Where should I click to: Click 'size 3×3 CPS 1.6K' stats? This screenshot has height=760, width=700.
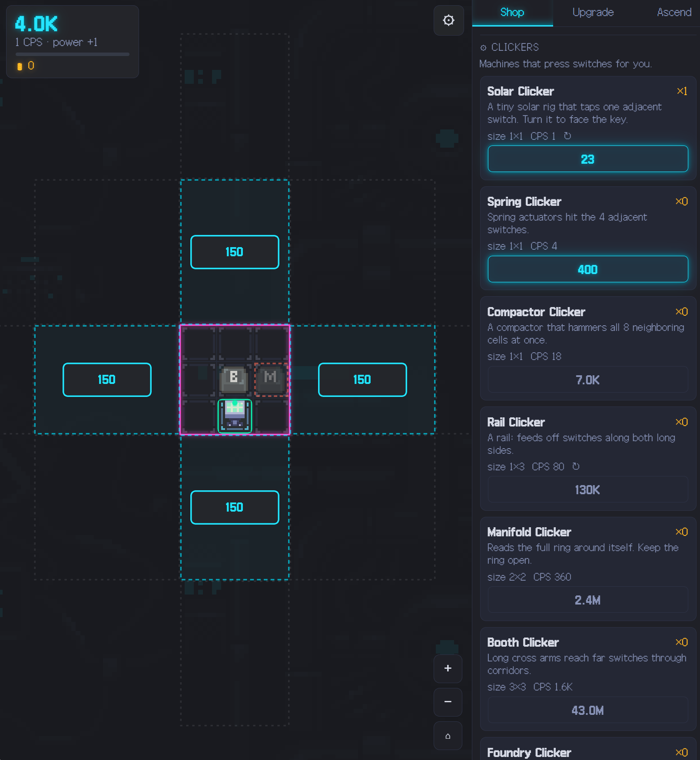click(530, 687)
